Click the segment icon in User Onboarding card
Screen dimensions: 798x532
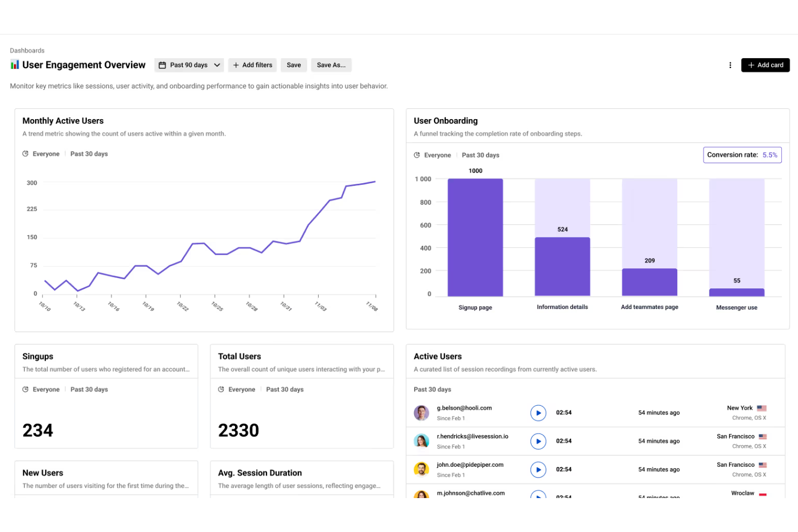(417, 155)
